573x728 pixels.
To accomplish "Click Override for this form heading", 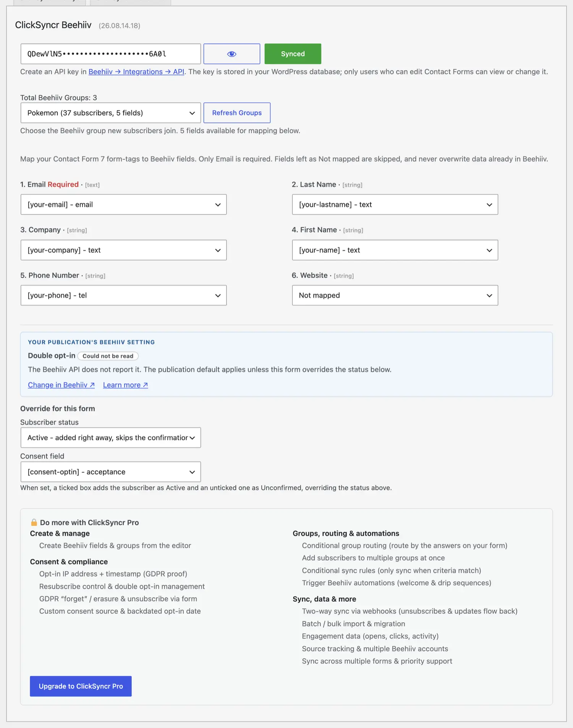I will tap(58, 408).
